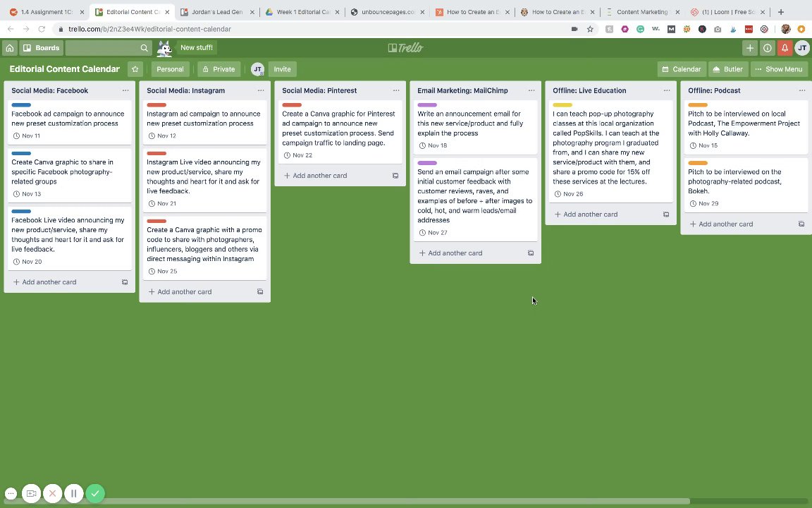The height and width of the screenshot is (508, 812).
Task: Open list actions for Social Media: Pinterest
Action: (x=396, y=90)
